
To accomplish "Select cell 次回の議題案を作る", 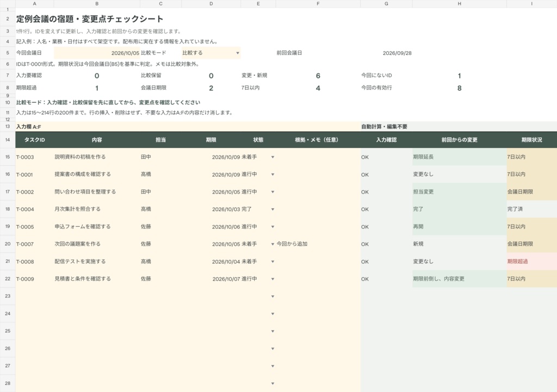I will click(97, 244).
